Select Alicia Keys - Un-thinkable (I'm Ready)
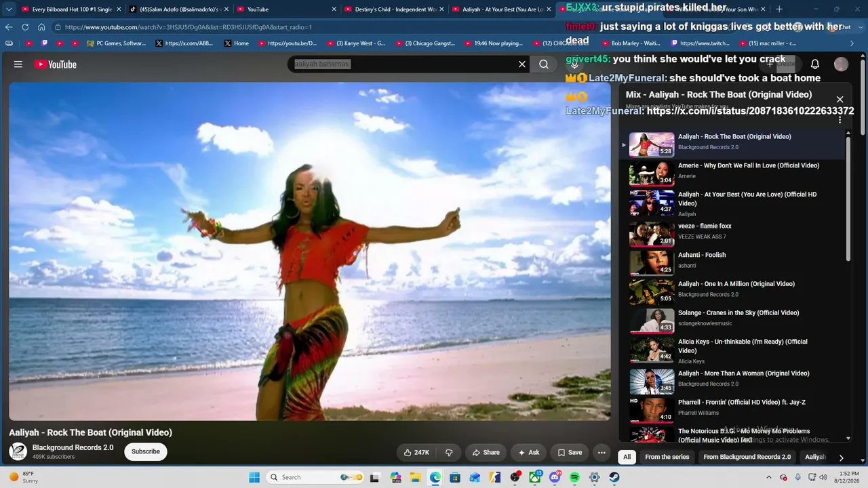This screenshot has height=488, width=868. click(x=732, y=350)
